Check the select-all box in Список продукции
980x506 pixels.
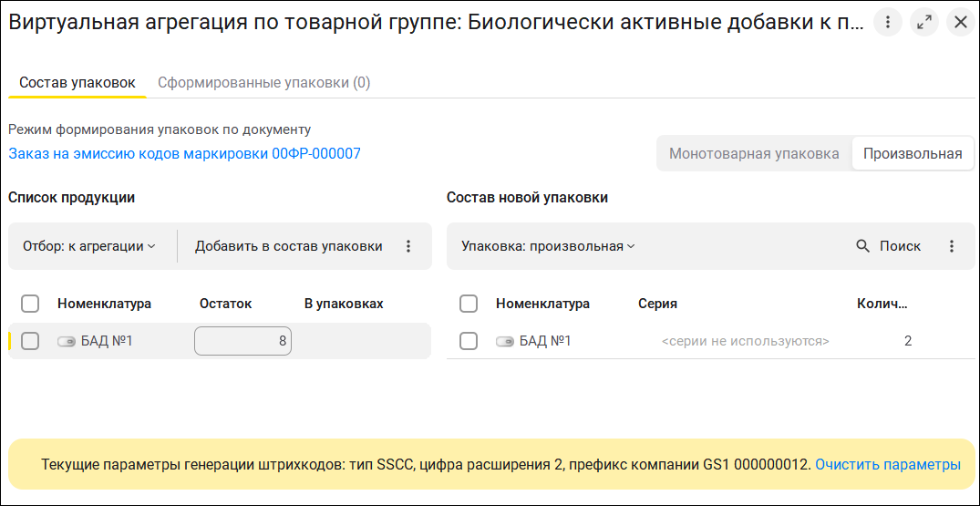(x=30, y=305)
